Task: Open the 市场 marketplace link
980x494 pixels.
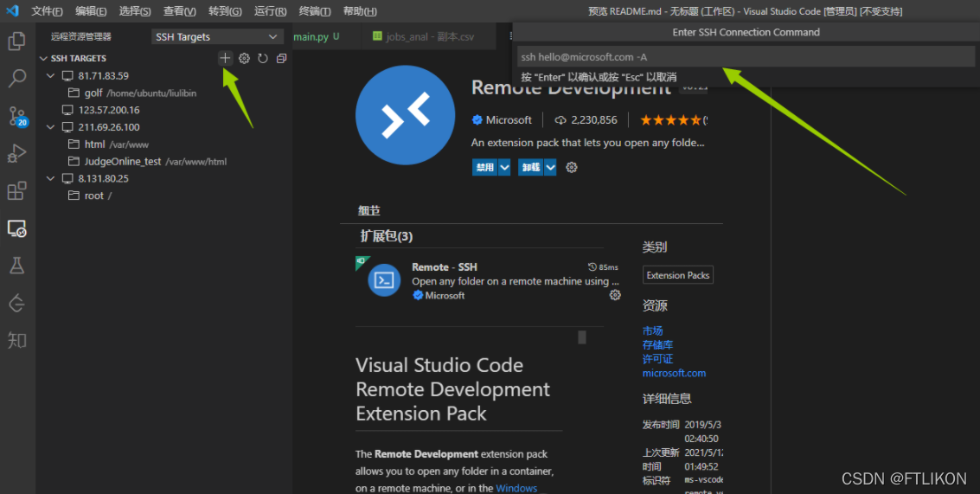Action: pyautogui.click(x=652, y=330)
